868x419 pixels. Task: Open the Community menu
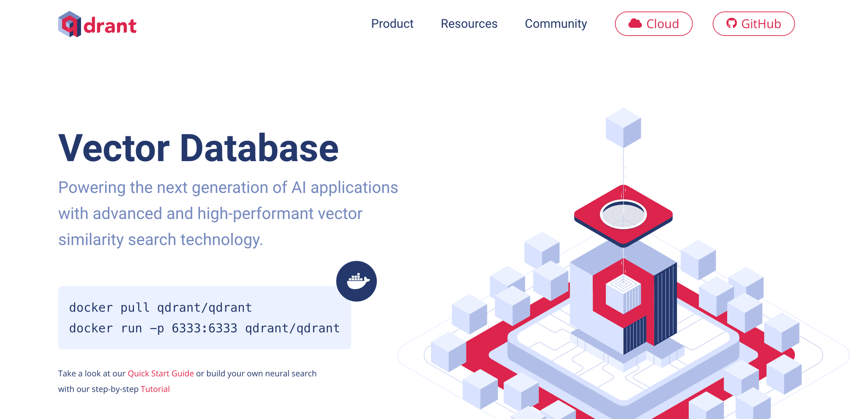(556, 24)
